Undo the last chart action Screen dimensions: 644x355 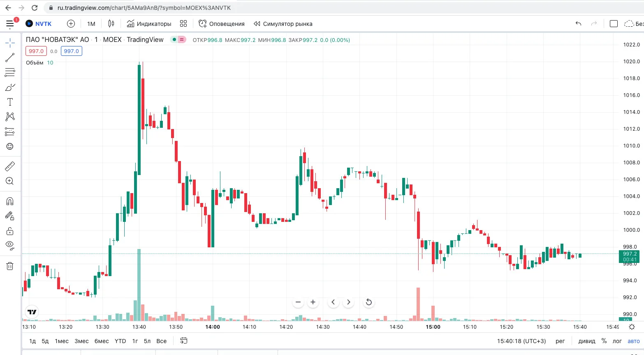tap(578, 24)
